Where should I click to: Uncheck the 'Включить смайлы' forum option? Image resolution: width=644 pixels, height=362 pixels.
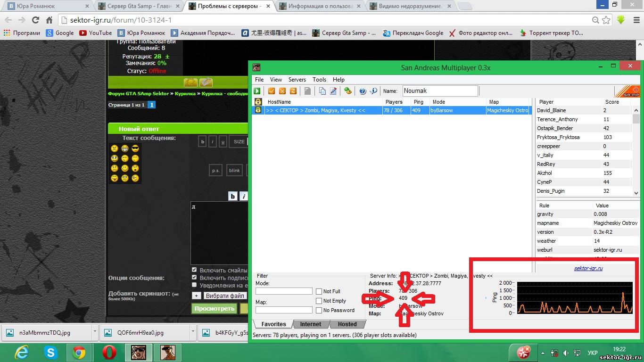coord(194,270)
